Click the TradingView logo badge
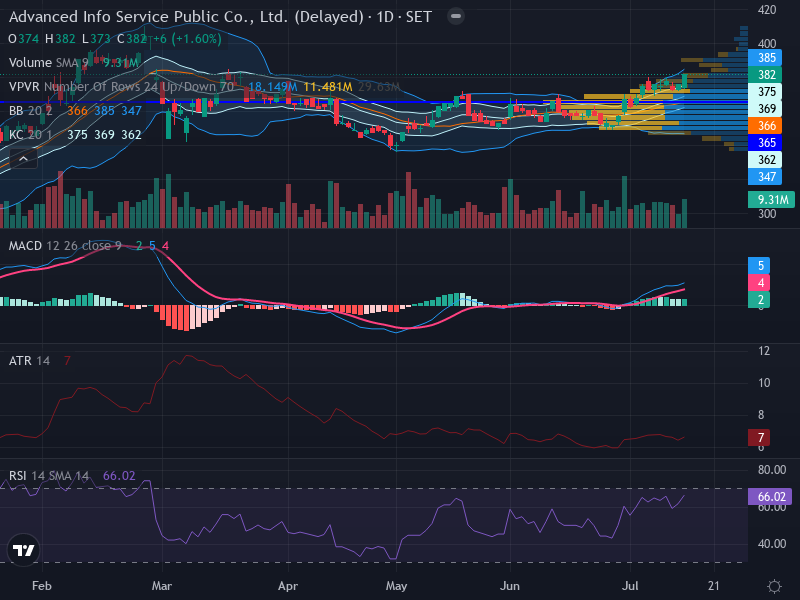800x600 pixels. [23, 550]
